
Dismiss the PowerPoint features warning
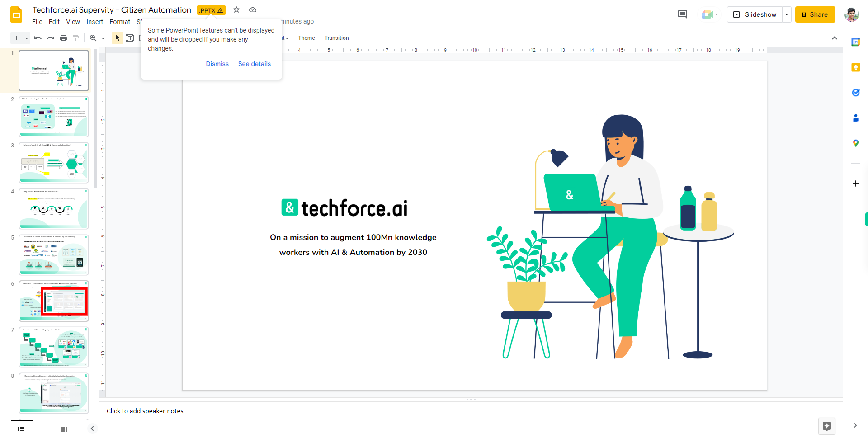217,64
